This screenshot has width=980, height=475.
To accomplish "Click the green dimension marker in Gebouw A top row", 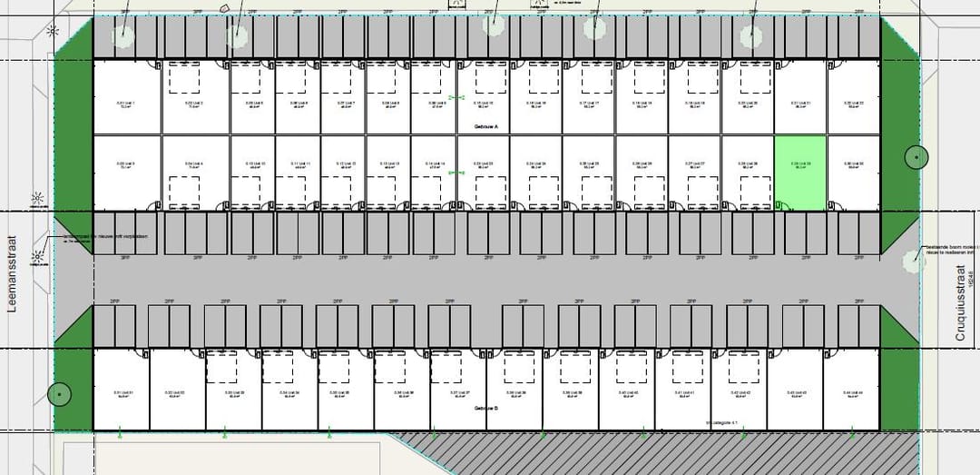I will (457, 97).
